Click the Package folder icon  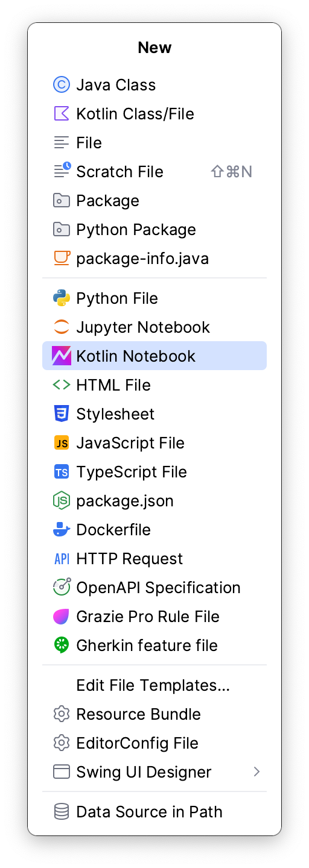[x=62, y=201]
